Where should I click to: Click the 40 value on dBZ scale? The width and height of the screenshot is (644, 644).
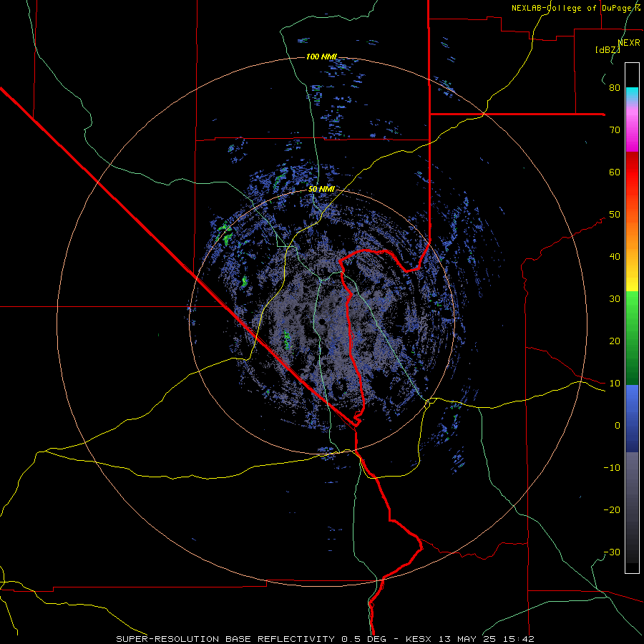tap(615, 257)
